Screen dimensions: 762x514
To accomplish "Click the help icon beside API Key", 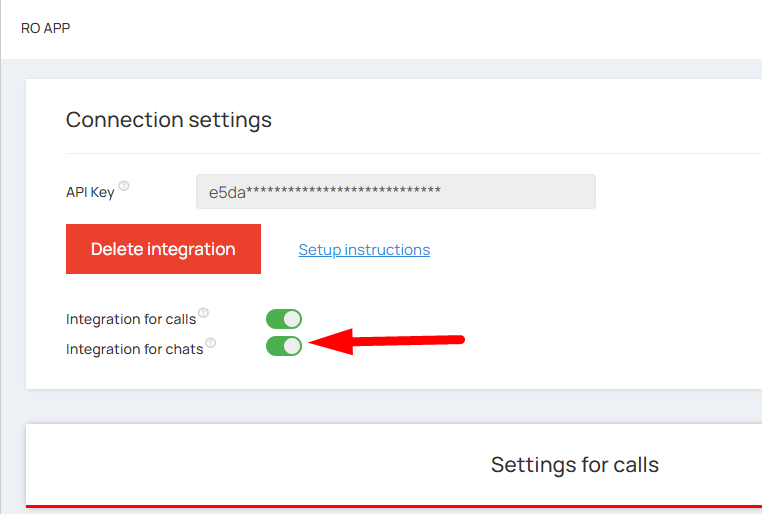I will 124,186.
